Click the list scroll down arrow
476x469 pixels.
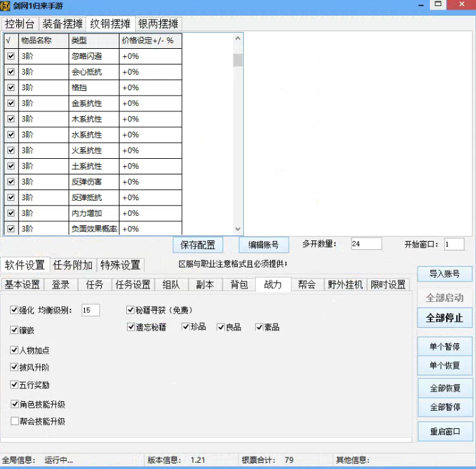[x=238, y=229]
